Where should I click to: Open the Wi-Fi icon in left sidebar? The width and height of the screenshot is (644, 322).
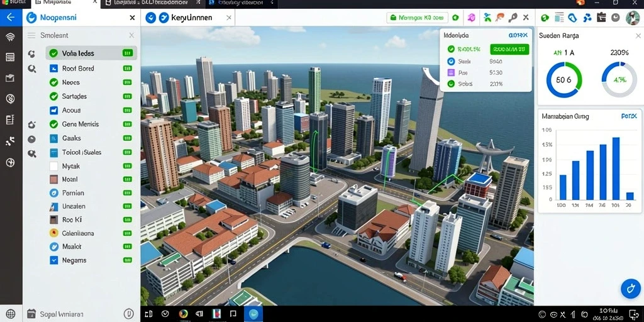[10, 37]
